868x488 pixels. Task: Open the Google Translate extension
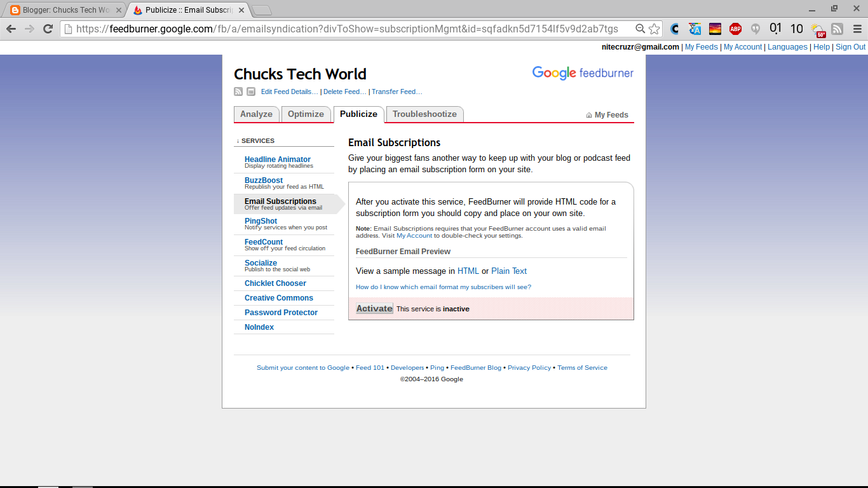pos(695,29)
